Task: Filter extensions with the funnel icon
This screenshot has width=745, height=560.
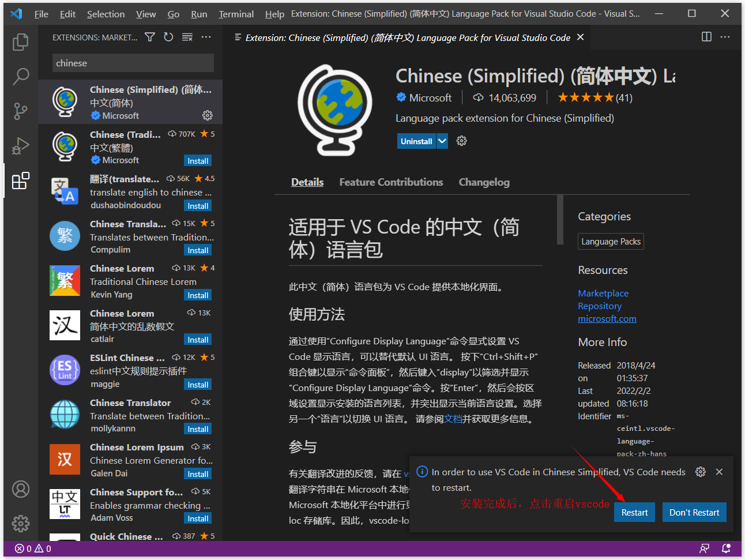Action: (150, 37)
